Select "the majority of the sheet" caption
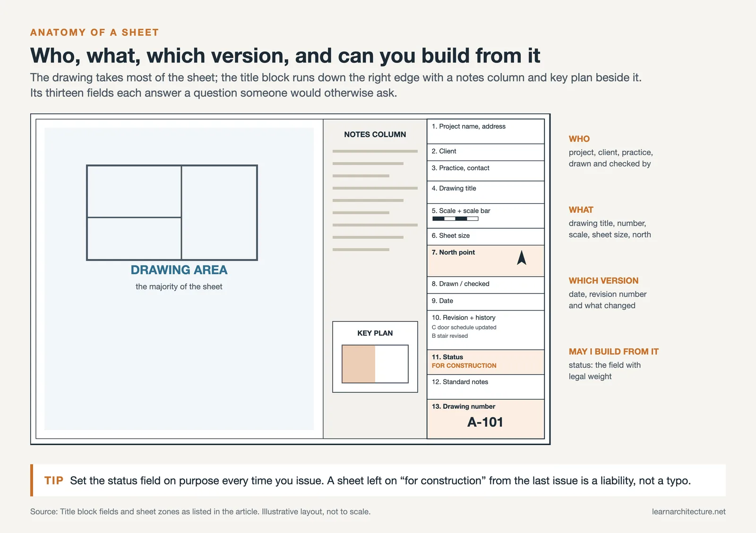The width and height of the screenshot is (756, 533). coord(179,286)
